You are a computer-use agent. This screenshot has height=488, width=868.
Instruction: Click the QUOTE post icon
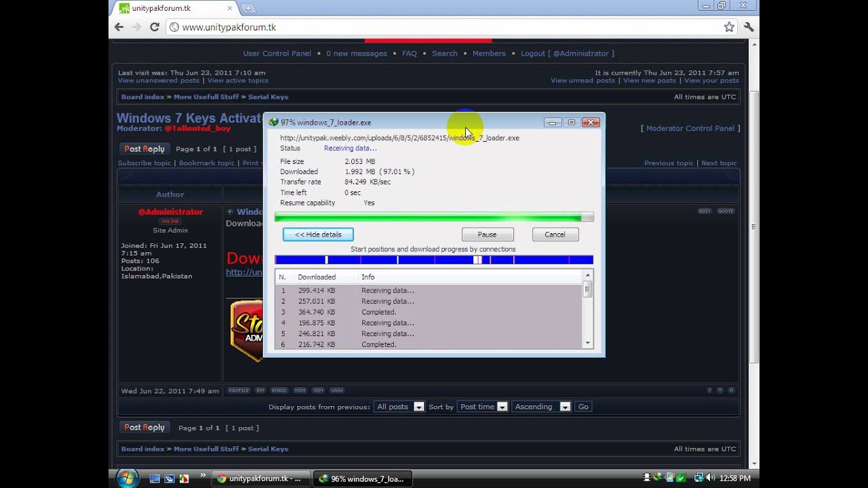(x=726, y=211)
